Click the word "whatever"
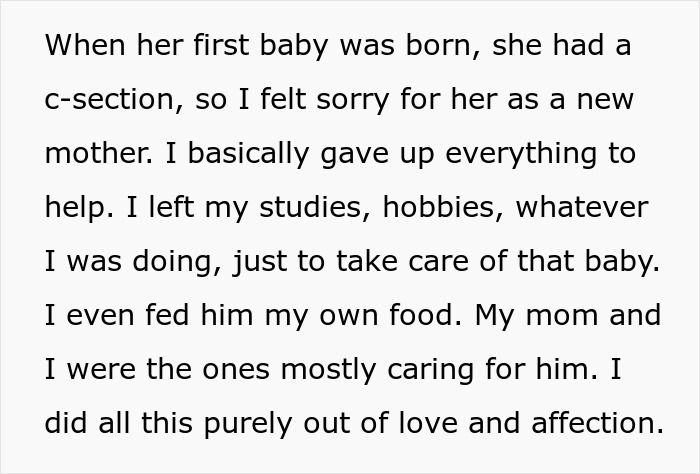This screenshot has height=474, width=700. click(x=581, y=207)
